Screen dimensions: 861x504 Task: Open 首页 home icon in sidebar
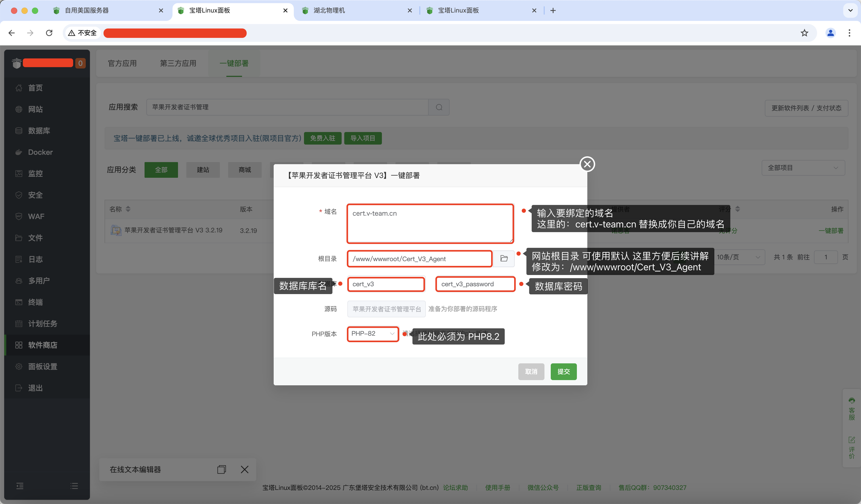pos(19,88)
